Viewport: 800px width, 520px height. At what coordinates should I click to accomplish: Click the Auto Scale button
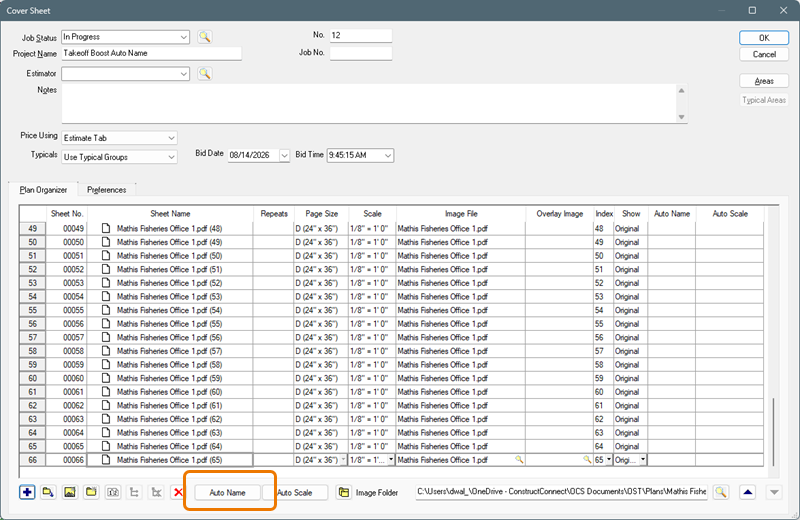(295, 492)
